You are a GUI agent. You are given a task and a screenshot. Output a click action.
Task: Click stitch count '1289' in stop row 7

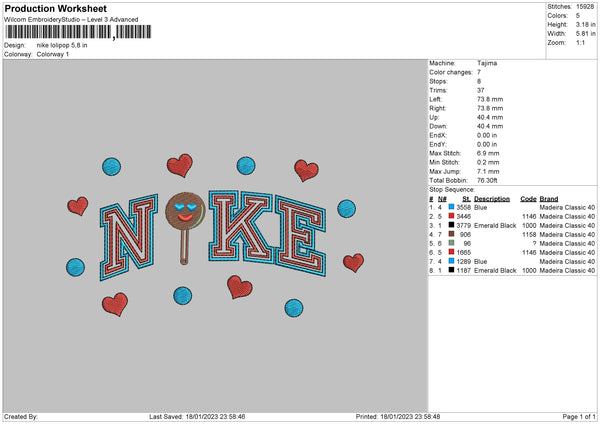[x=463, y=261]
